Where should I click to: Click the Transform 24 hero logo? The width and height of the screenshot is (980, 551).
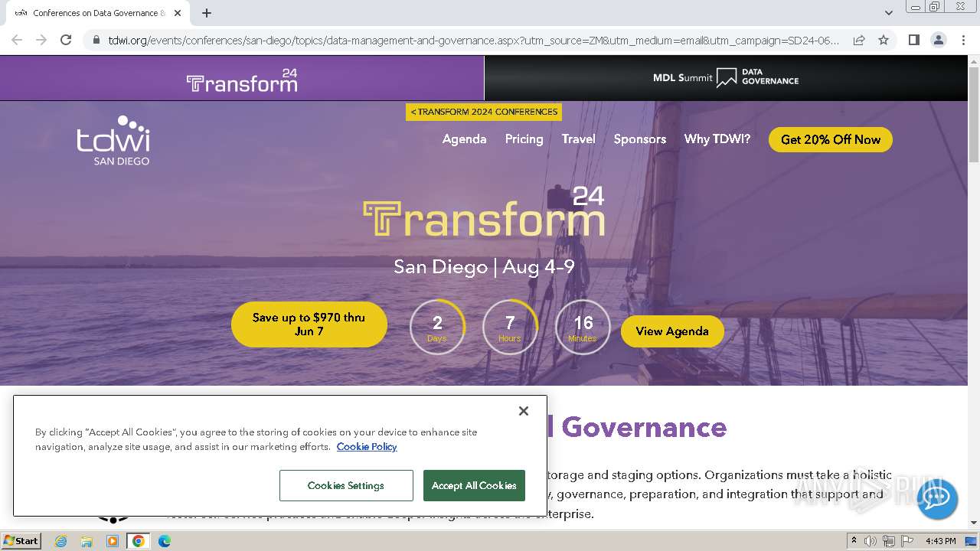coord(484,211)
